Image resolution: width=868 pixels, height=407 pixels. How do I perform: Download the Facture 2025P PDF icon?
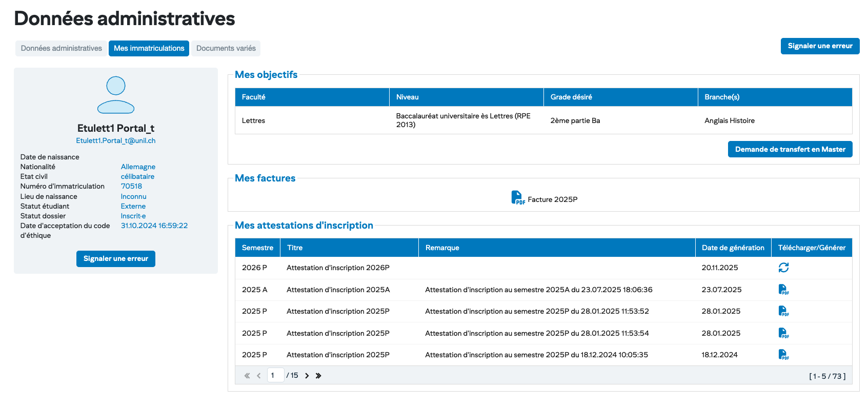517,198
